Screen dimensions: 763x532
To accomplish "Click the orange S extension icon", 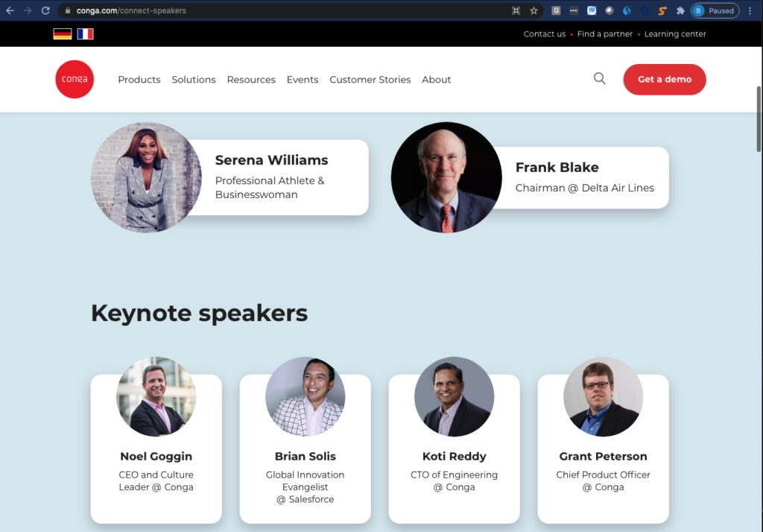I will pyautogui.click(x=662, y=10).
